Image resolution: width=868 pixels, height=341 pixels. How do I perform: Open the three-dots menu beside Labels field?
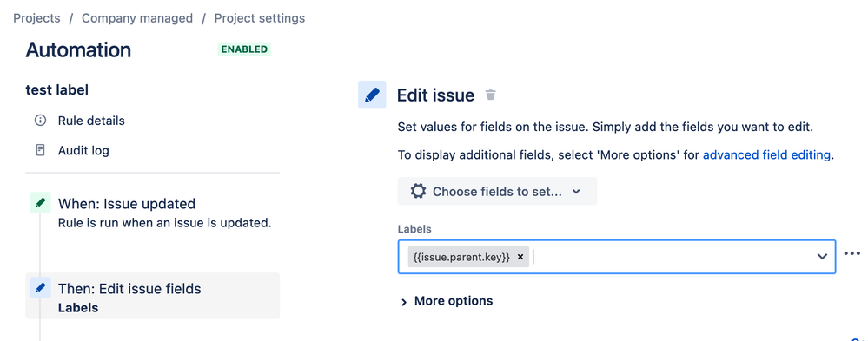(853, 253)
